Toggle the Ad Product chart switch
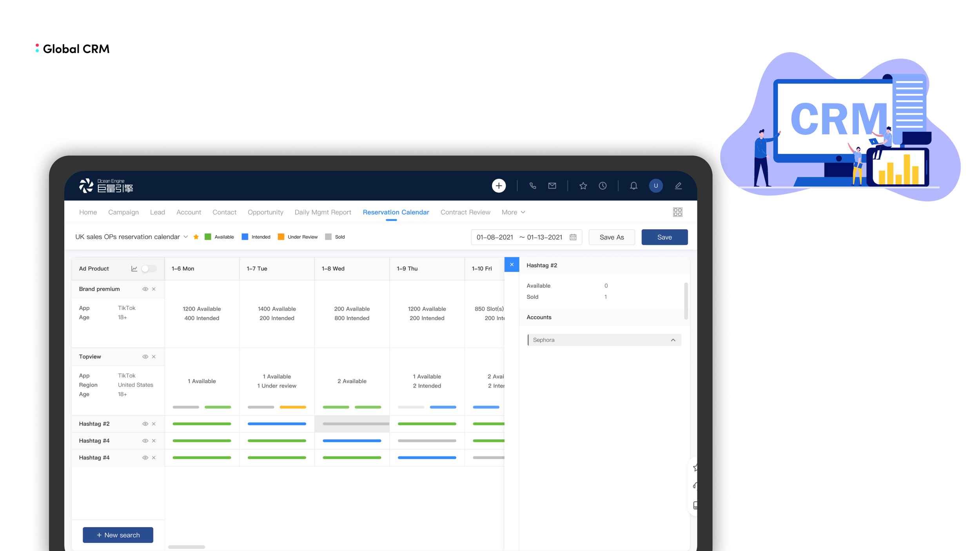This screenshot has width=980, height=551. (149, 268)
